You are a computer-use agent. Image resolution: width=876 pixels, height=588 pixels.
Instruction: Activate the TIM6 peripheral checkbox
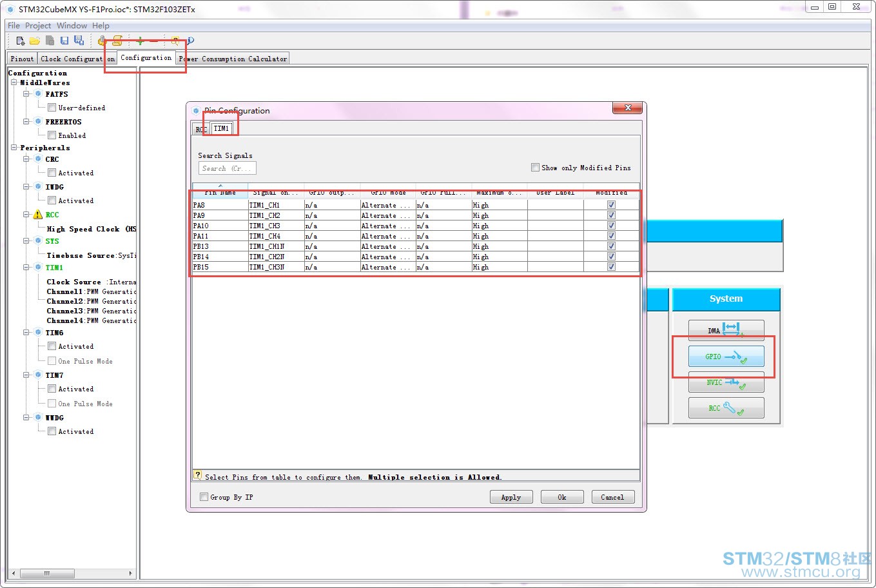pos(52,346)
